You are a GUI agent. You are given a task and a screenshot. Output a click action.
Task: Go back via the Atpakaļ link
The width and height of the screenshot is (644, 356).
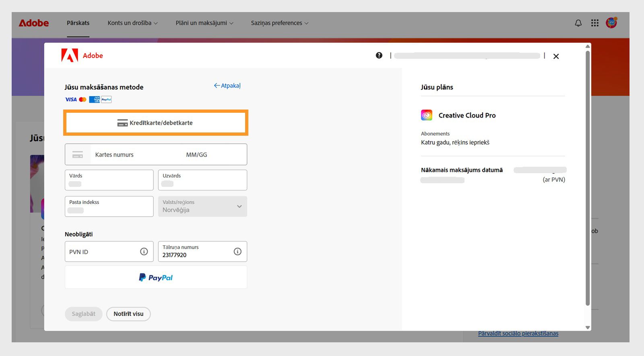227,86
